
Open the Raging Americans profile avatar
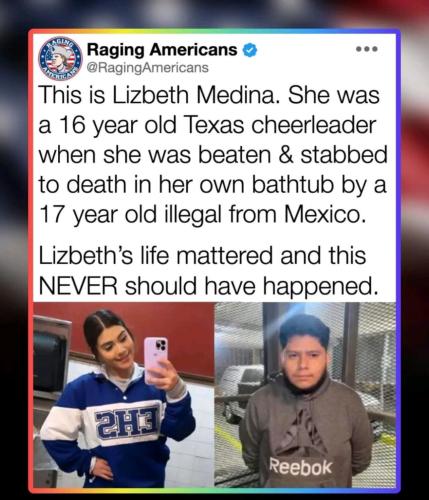tap(60, 59)
